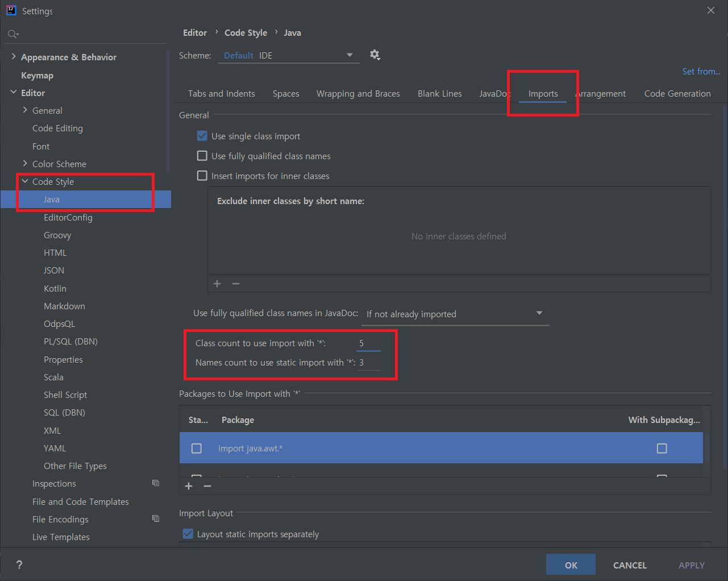
Task: Click the CANCEL button
Action: click(630, 565)
